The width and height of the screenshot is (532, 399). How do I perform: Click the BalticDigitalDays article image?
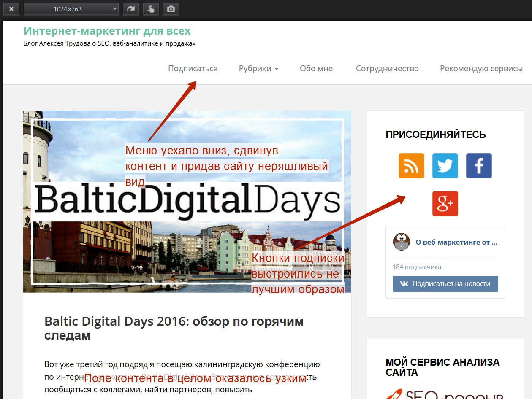point(187,201)
